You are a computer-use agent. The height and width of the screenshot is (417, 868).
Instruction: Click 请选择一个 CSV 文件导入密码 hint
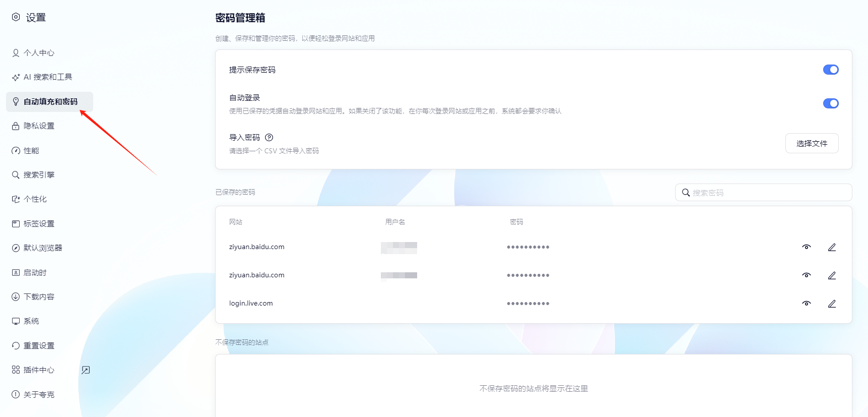point(274,151)
